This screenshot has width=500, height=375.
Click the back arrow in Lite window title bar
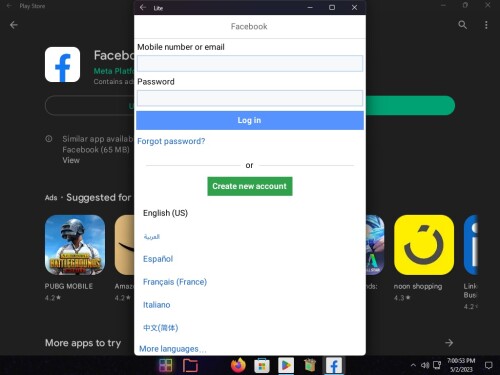click(143, 7)
